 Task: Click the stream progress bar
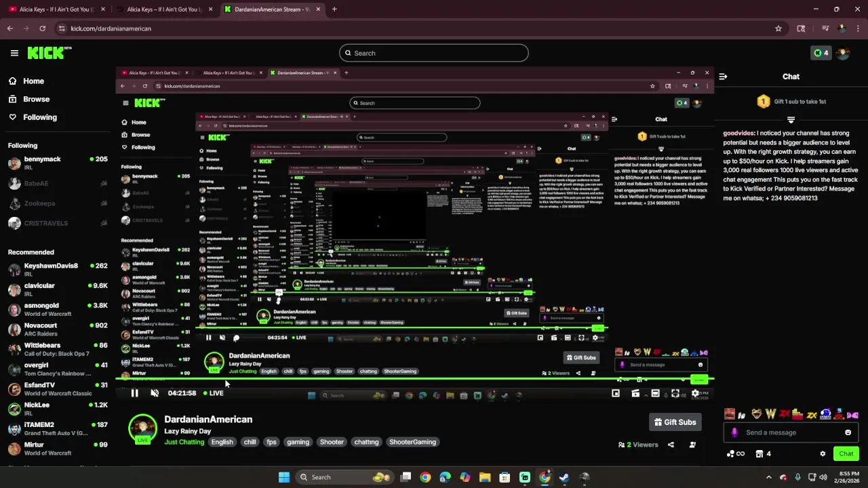pyautogui.click(x=415, y=380)
